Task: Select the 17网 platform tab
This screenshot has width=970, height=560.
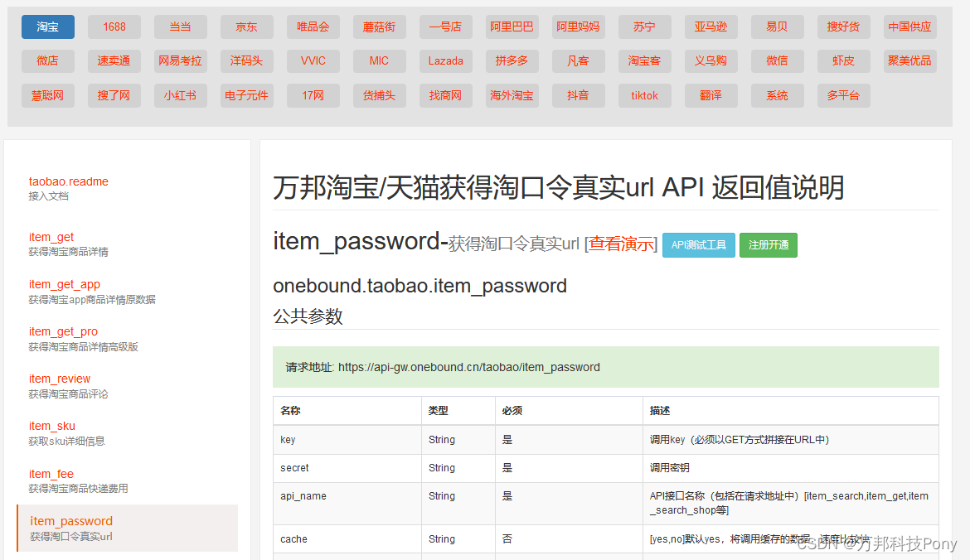Action: 313,95
